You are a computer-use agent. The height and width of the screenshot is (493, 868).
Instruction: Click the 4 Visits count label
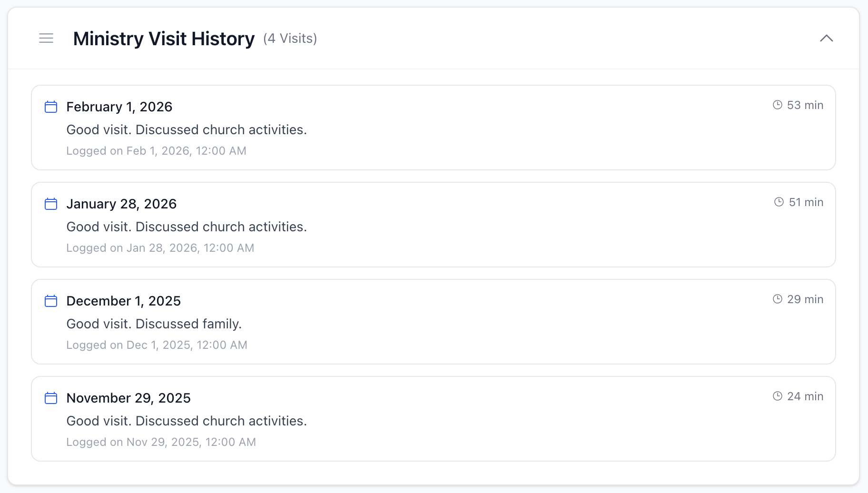(290, 39)
